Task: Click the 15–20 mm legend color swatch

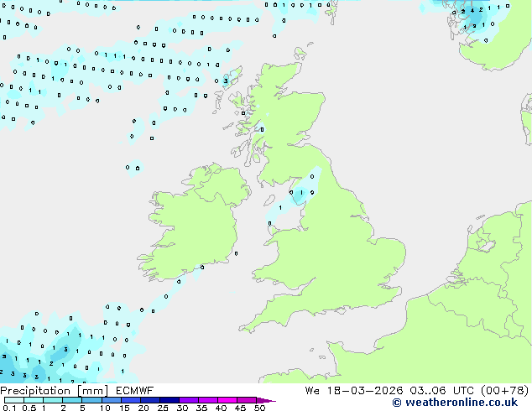Action: pyautogui.click(x=131, y=400)
